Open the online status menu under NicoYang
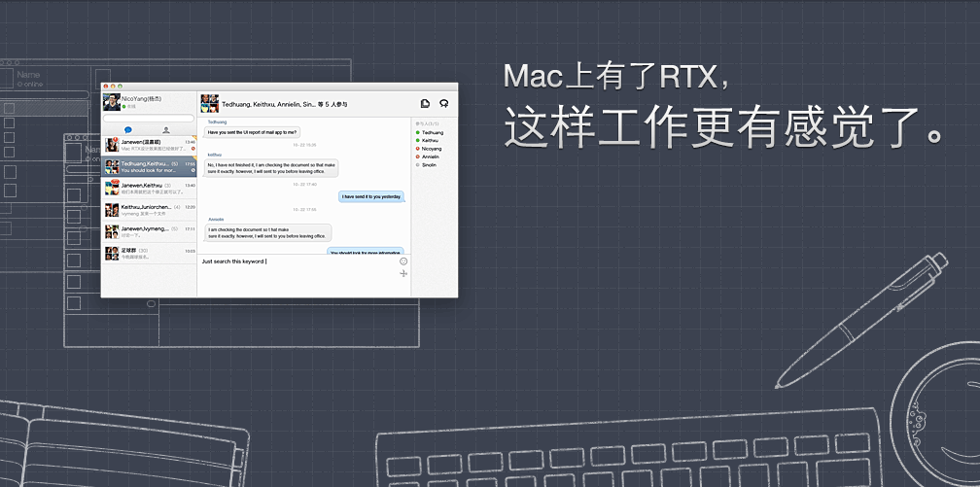 coord(129,107)
